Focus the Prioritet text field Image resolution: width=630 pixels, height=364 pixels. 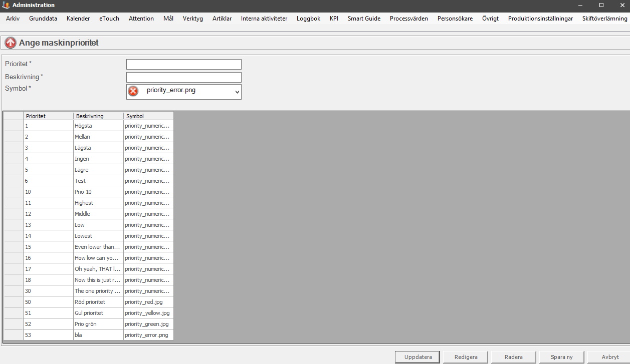point(183,64)
